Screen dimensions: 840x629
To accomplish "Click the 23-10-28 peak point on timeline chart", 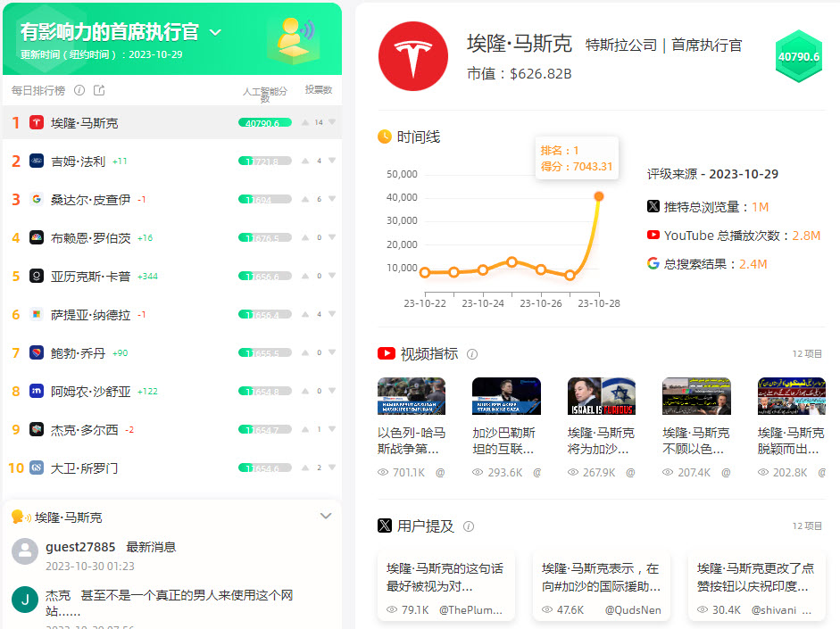I will (599, 196).
